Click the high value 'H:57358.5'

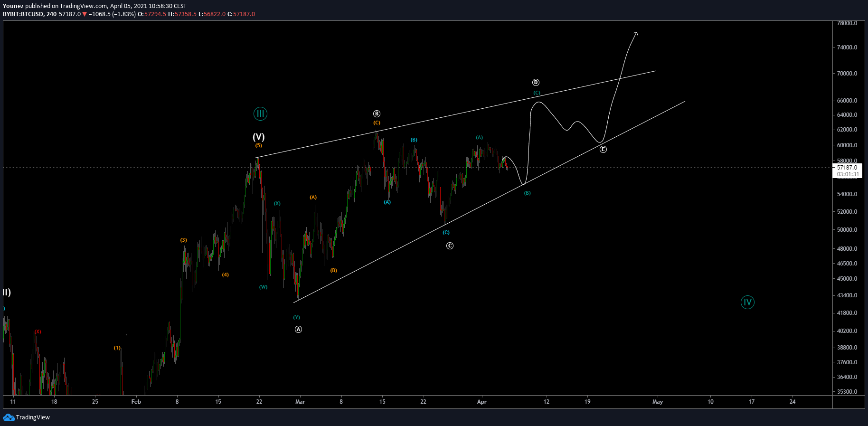click(182, 14)
